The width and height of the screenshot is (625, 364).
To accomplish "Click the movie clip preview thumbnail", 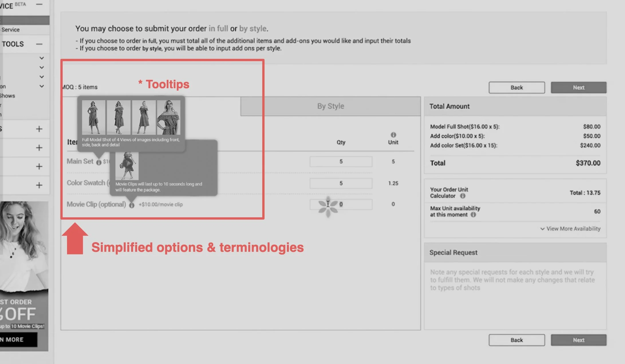I will click(127, 166).
